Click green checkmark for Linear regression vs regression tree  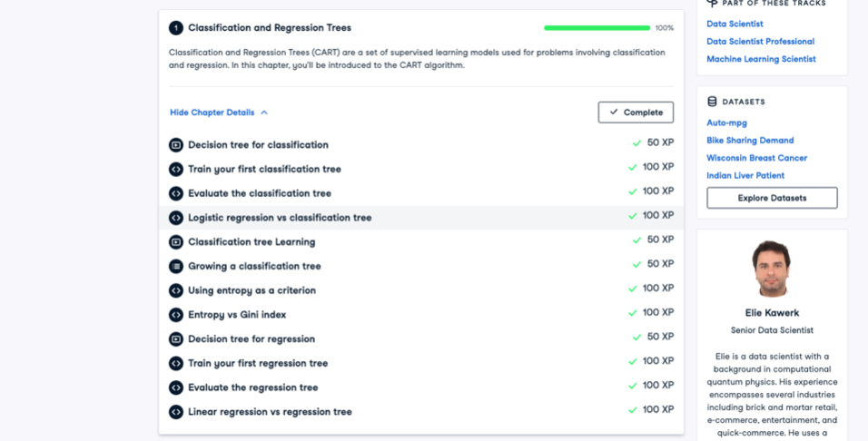tap(633, 411)
